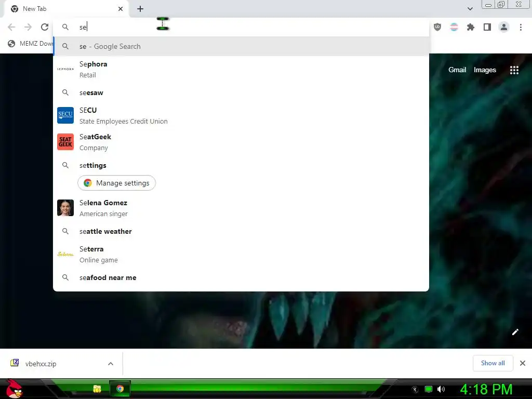Click the browser forward arrow
The image size is (532, 399).
pyautogui.click(x=28, y=27)
